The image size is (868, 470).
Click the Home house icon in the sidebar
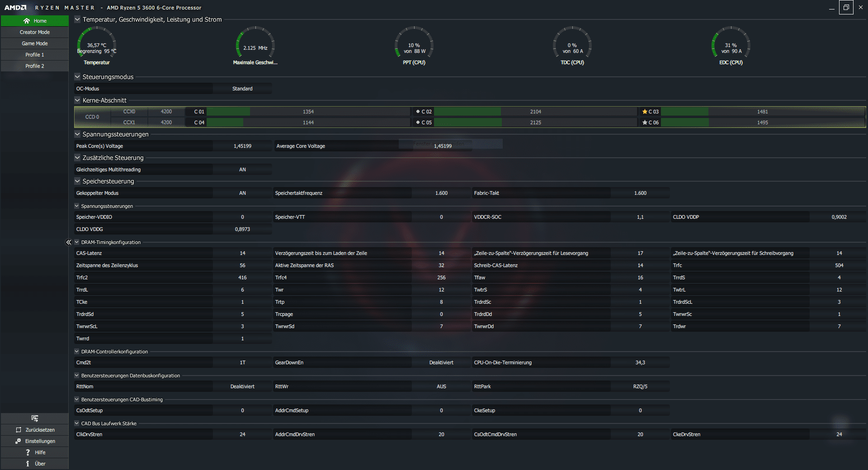point(27,21)
